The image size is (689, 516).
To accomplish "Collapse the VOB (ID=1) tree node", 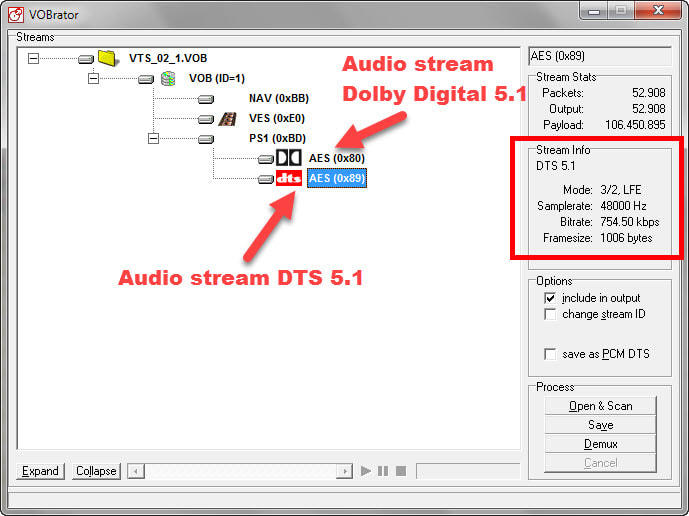I will point(93,78).
